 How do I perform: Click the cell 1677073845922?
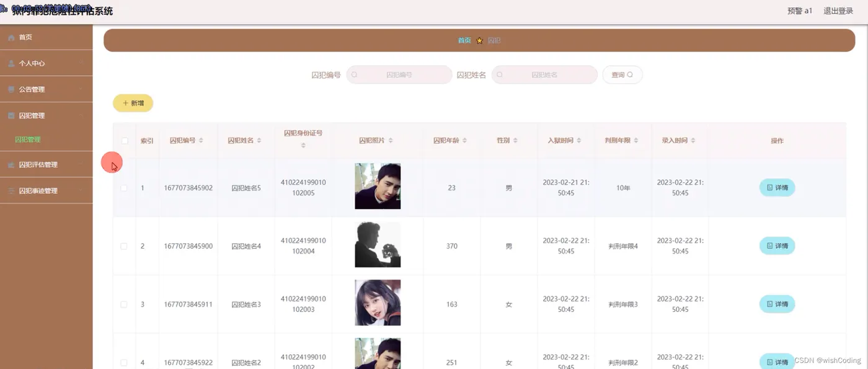[188, 362]
